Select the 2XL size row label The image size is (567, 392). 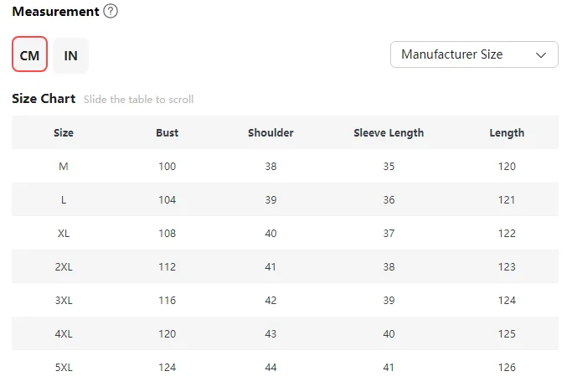pos(64,266)
